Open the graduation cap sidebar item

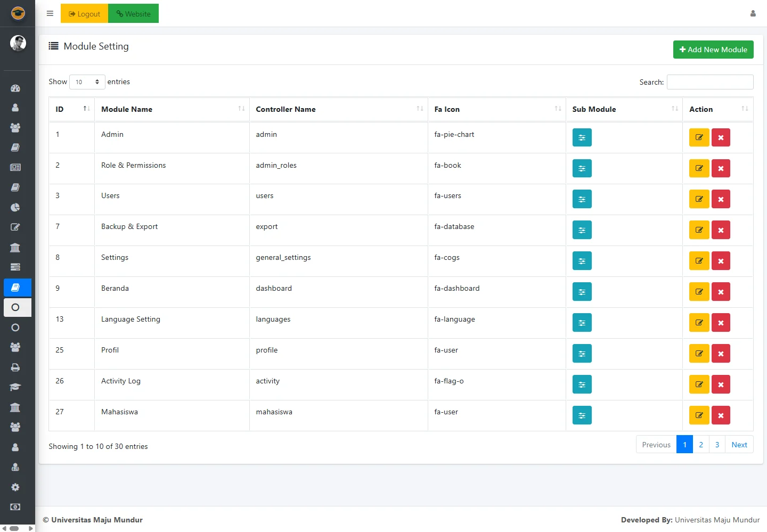(x=15, y=387)
